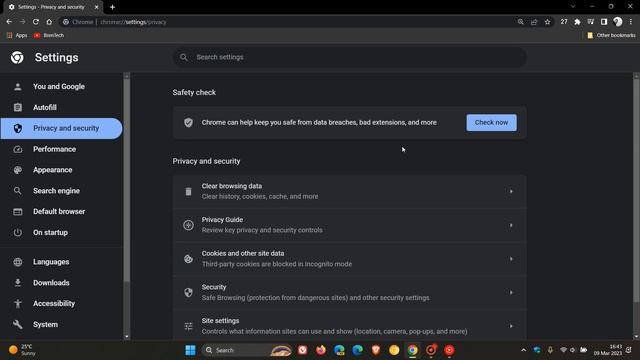Open Firefox from the taskbar
The height and width of the screenshot is (360, 640).
321,350
